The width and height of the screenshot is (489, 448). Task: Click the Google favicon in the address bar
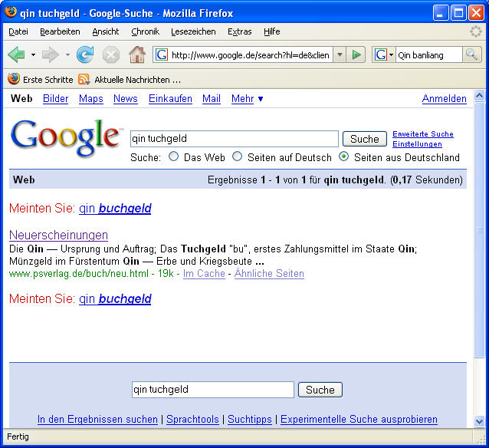pos(162,55)
